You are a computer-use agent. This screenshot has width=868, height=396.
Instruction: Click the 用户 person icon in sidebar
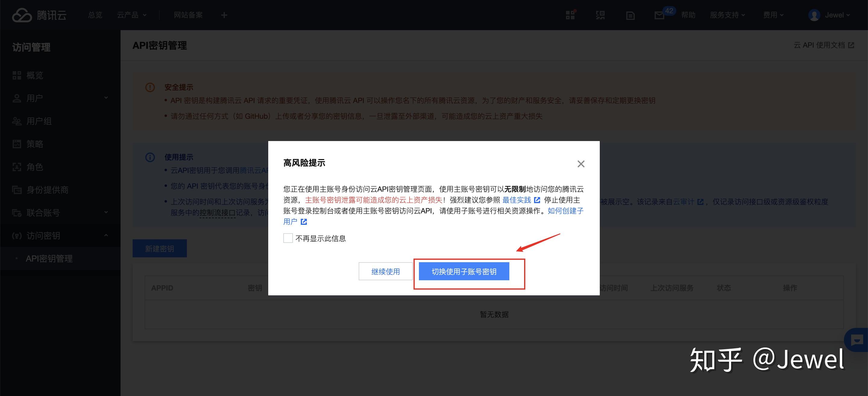point(17,98)
